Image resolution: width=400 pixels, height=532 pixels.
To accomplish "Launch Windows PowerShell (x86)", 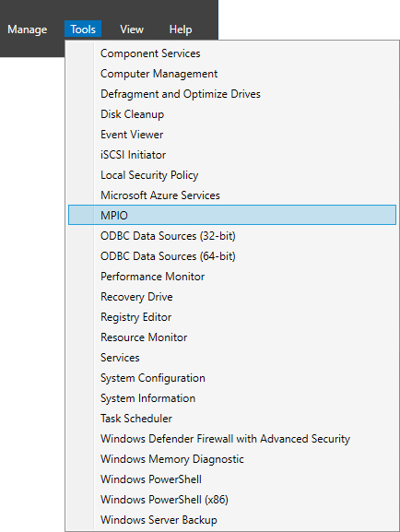I will 232,500.
